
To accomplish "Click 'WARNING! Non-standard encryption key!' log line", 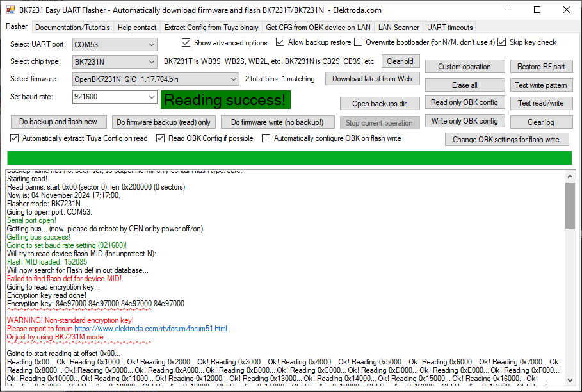I will tap(70, 320).
